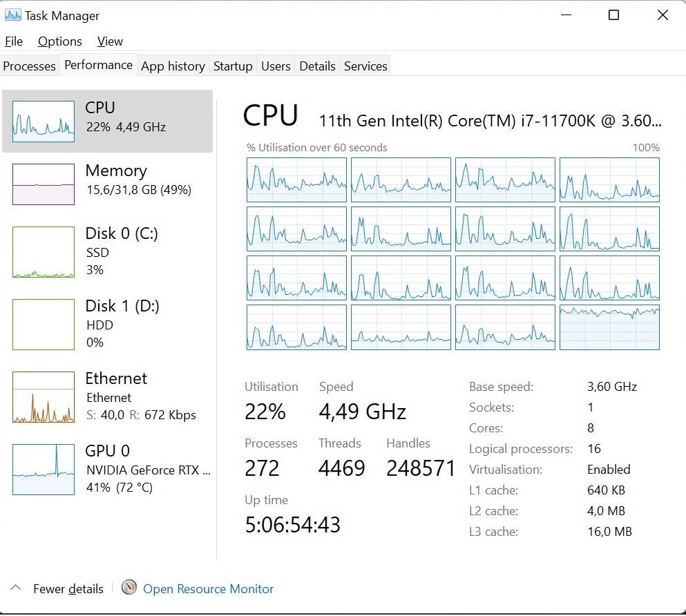Collapse view using Fewer details chevron

pyautogui.click(x=16, y=588)
